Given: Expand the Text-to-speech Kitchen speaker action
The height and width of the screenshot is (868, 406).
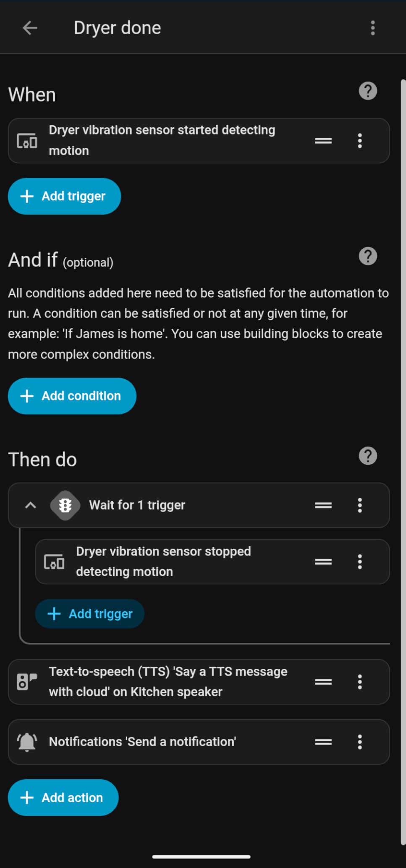Looking at the screenshot, I should pos(168,681).
